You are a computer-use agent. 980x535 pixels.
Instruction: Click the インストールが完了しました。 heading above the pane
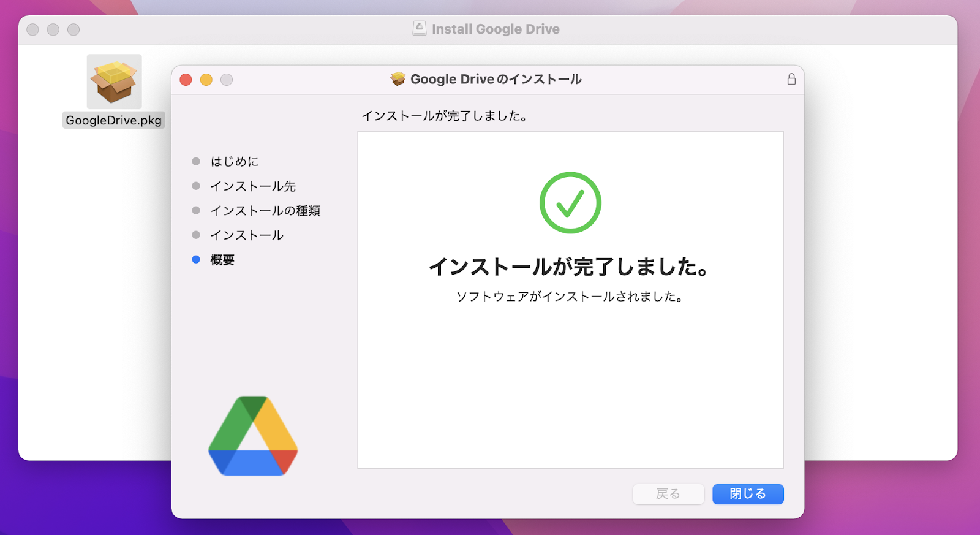tap(445, 116)
